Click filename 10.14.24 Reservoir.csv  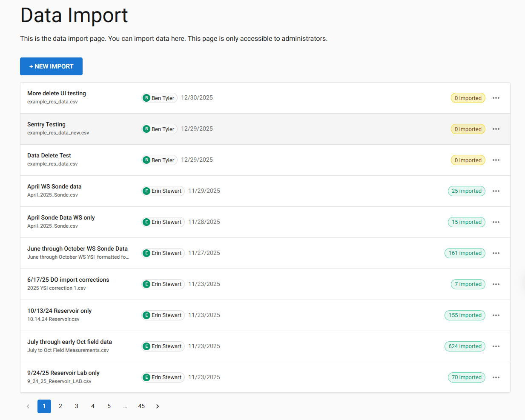53,319
